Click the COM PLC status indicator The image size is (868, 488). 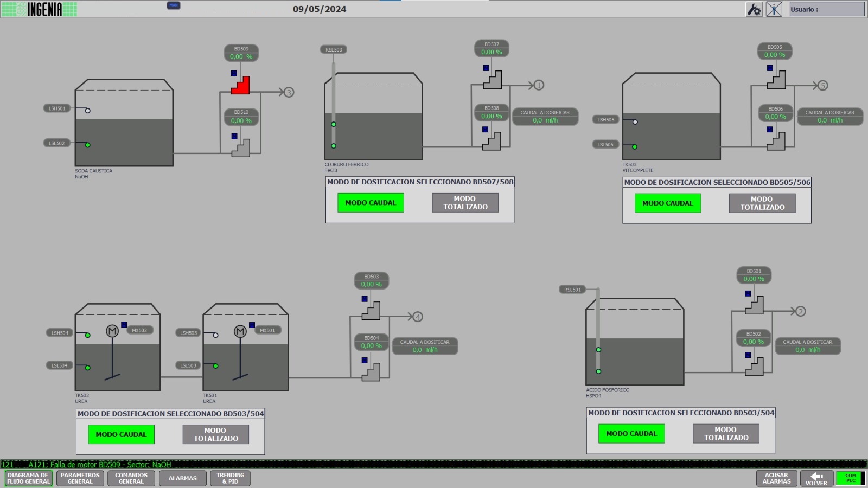tap(851, 478)
